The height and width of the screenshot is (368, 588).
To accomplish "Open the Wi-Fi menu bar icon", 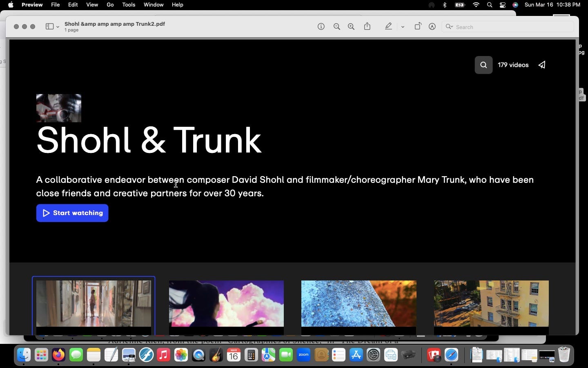I will [476, 5].
